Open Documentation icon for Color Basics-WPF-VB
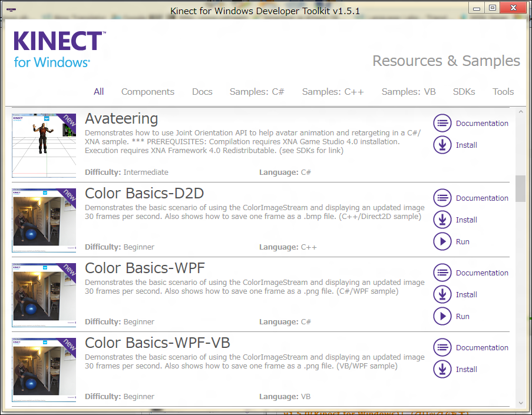This screenshot has height=415, width=532. 442,347
